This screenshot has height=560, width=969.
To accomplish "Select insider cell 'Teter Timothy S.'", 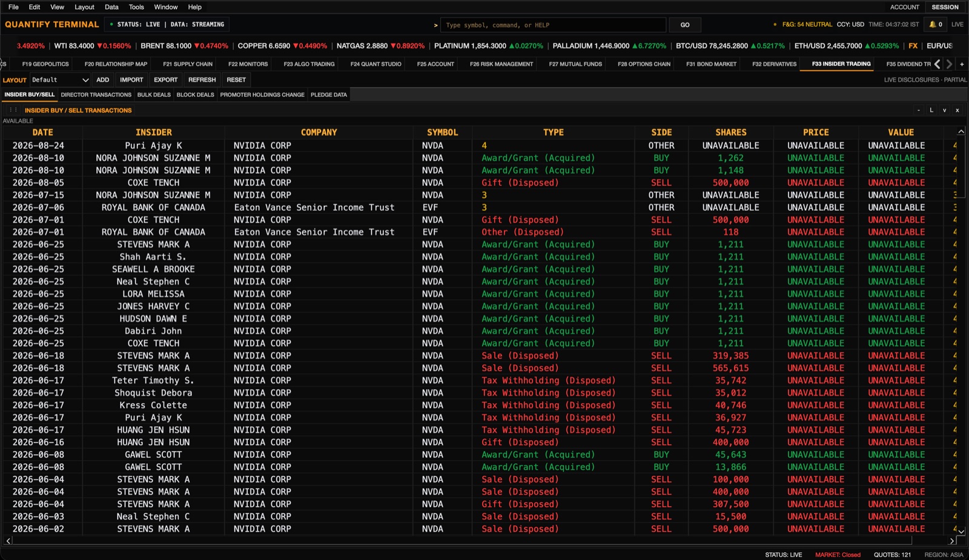I will pyautogui.click(x=153, y=381).
